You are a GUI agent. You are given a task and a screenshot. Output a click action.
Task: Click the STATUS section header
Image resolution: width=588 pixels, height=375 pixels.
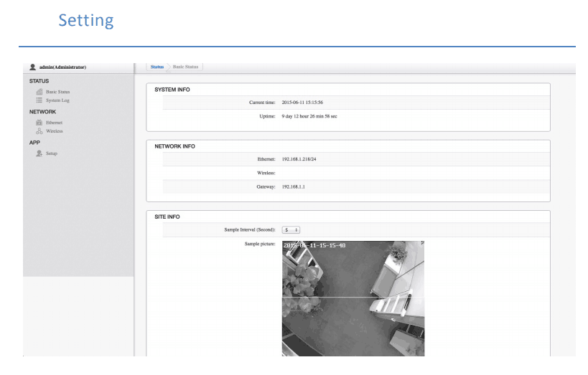(x=39, y=81)
